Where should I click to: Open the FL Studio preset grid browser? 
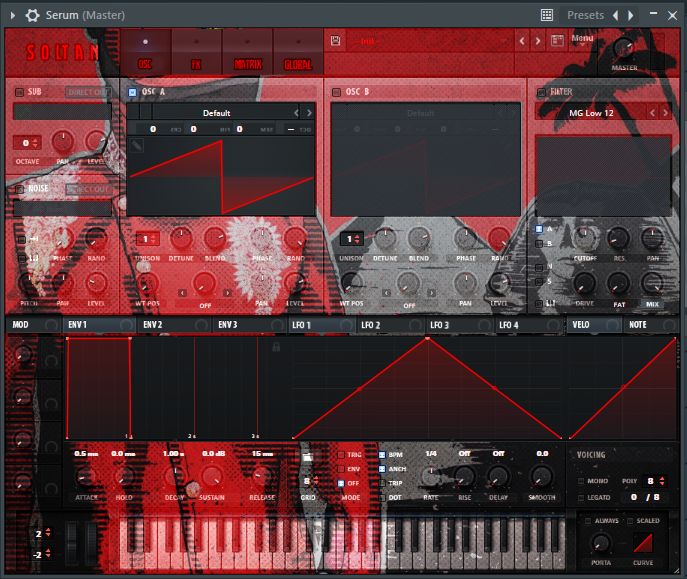point(547,15)
